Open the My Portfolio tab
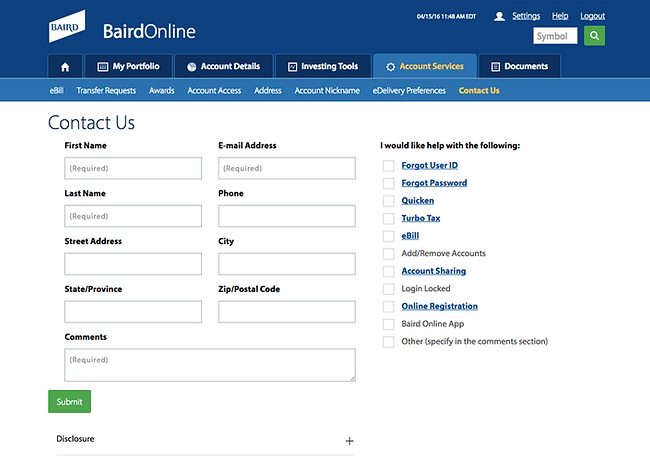 [x=129, y=66]
